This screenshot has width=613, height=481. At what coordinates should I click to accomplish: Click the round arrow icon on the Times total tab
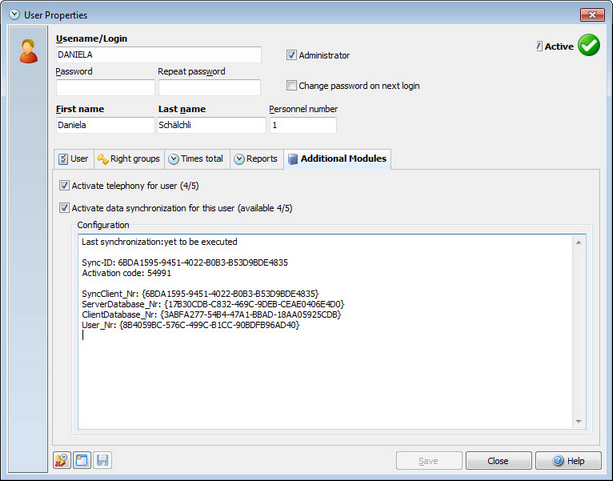click(174, 159)
